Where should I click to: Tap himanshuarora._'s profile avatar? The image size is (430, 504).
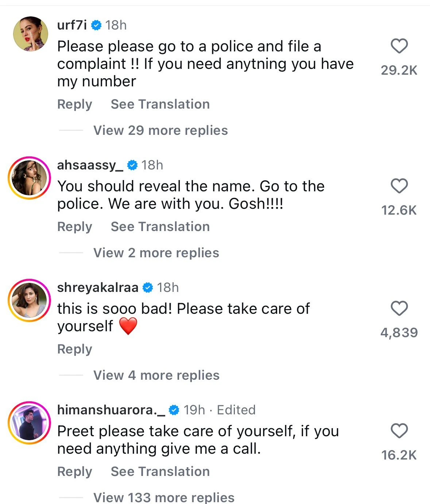pos(29,423)
